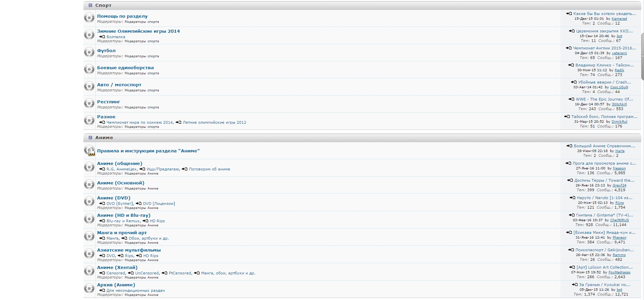The height and width of the screenshot is (300, 644).
Task: Open Манга и прочий арт forum
Action: tap(122, 233)
